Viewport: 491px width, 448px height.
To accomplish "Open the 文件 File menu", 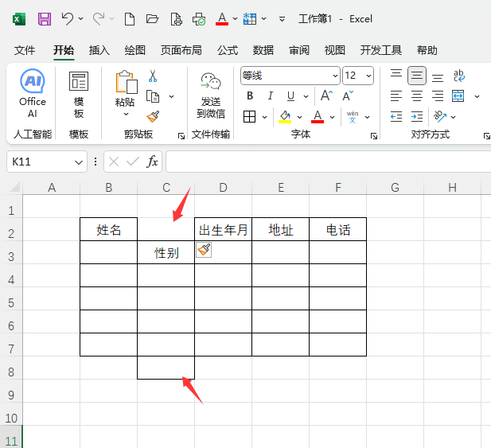I will pyautogui.click(x=25, y=50).
